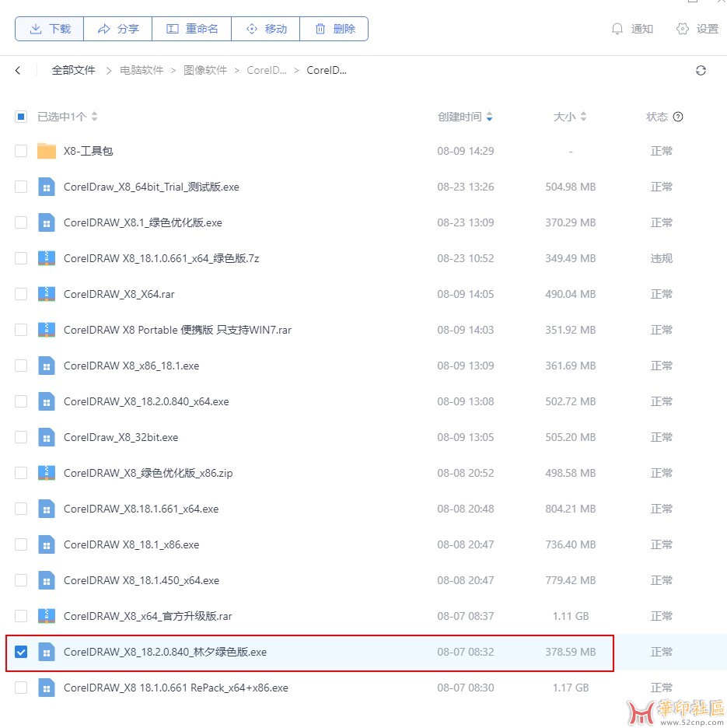727x728 pixels.
Task: Check box for CorelDRAW_X8_X64.rar
Action: pos(21,294)
